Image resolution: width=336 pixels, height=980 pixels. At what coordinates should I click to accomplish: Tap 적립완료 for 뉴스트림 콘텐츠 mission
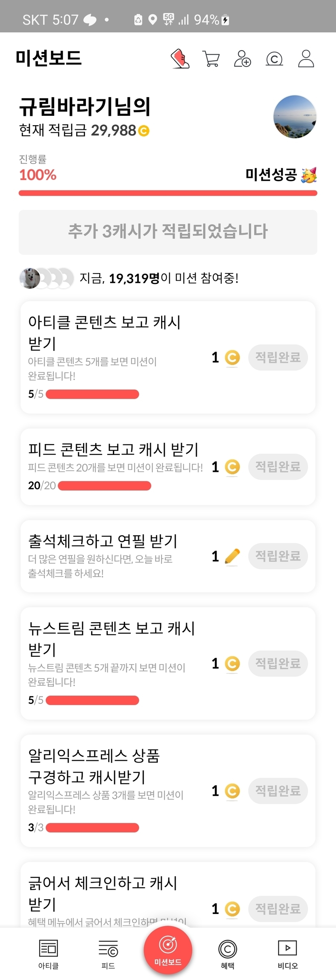pyautogui.click(x=278, y=663)
